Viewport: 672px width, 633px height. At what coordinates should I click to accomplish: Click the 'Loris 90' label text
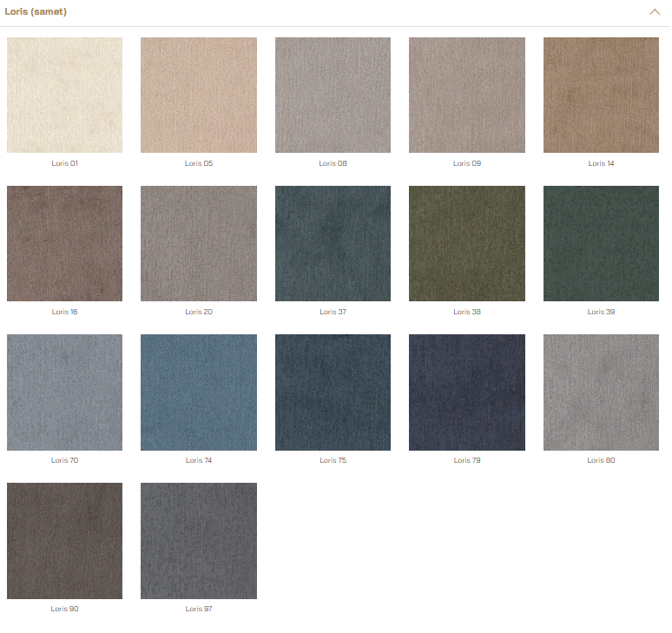coord(65,609)
